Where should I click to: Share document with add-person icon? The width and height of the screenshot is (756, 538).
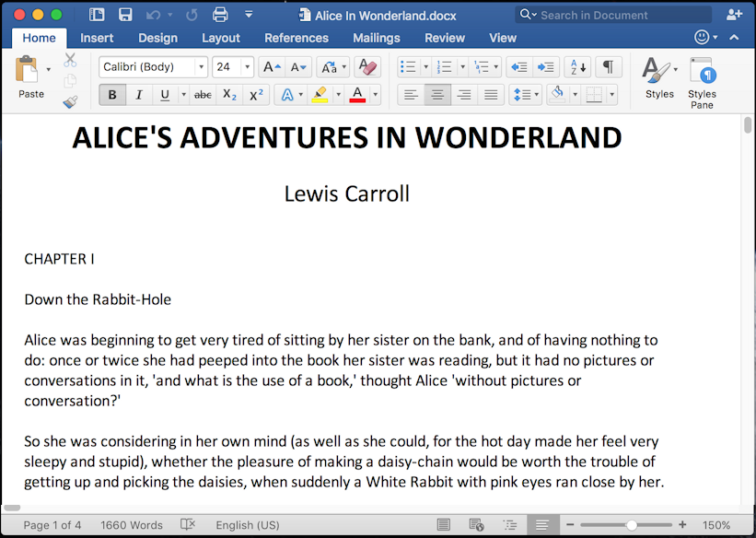click(x=734, y=15)
